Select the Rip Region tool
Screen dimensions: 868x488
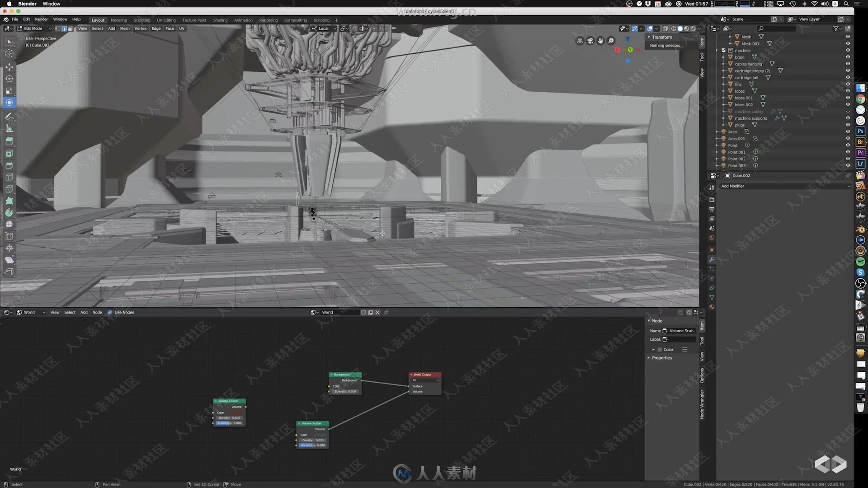click(x=9, y=272)
